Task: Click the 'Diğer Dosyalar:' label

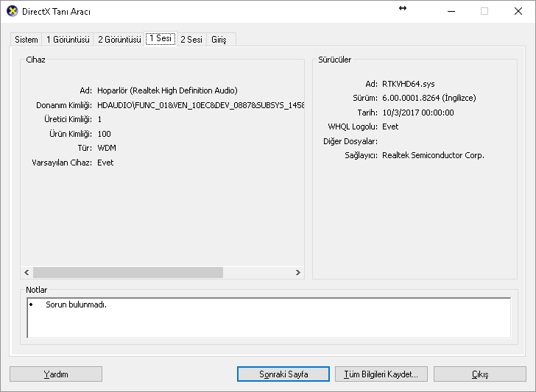Action: [x=350, y=141]
